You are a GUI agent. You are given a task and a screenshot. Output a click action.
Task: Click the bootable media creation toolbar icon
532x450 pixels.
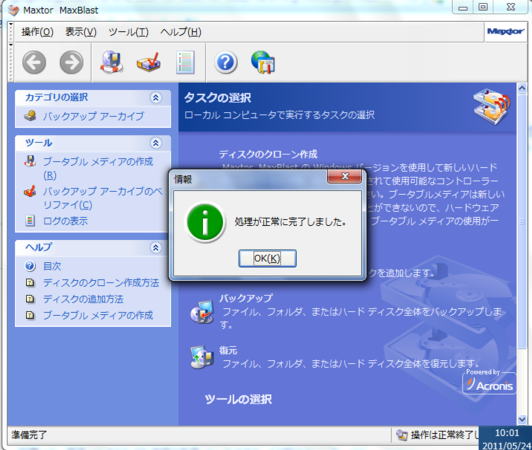112,62
